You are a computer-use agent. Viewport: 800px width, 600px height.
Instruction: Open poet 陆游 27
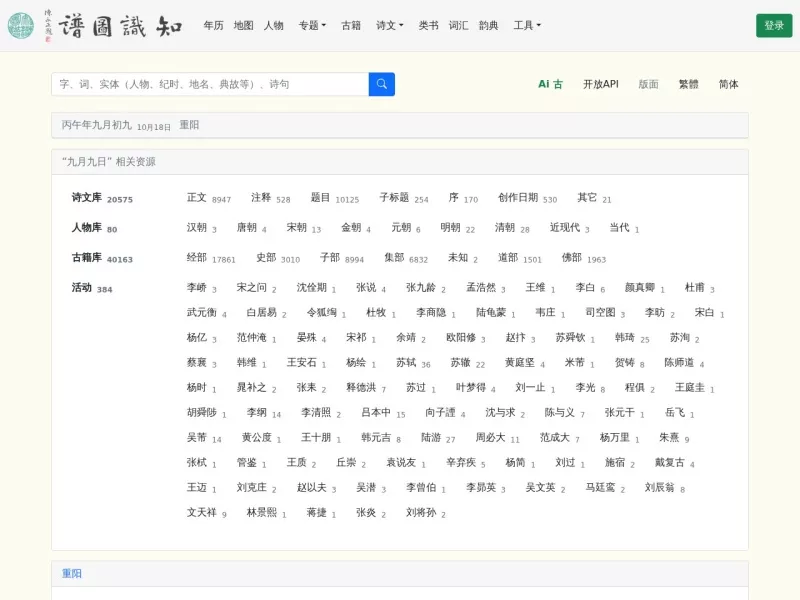point(438,438)
